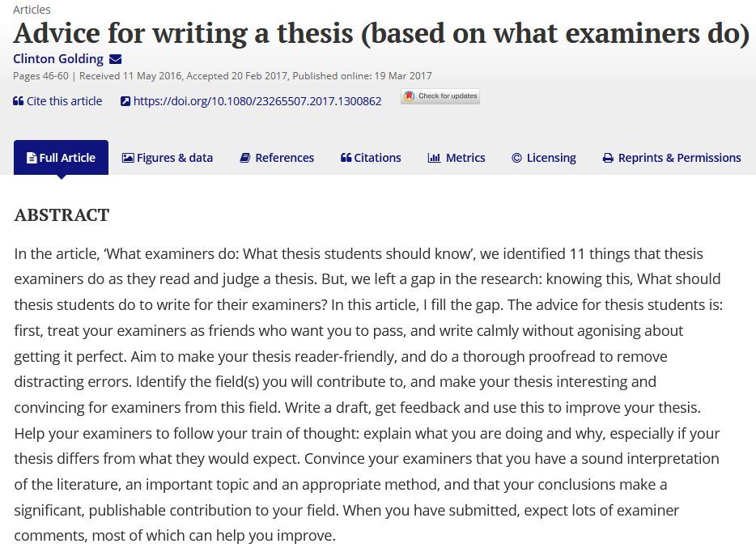Click the bar chart icon beside Metrics
Screen dimensions: 756x552
pyautogui.click(x=434, y=158)
